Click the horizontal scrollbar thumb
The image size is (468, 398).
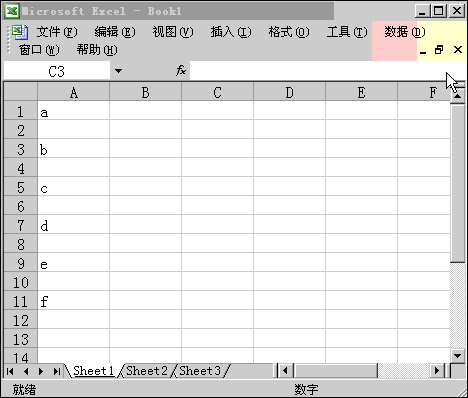click(335, 371)
